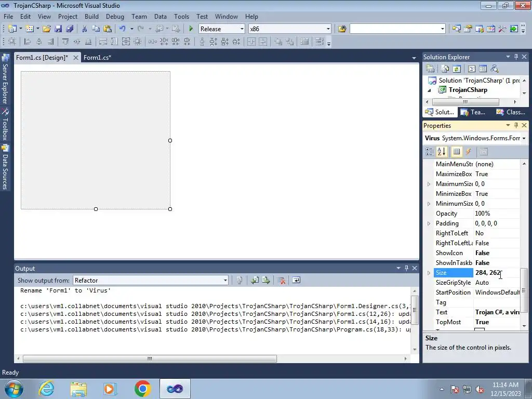Go to next message in Output toolbar

point(266,280)
